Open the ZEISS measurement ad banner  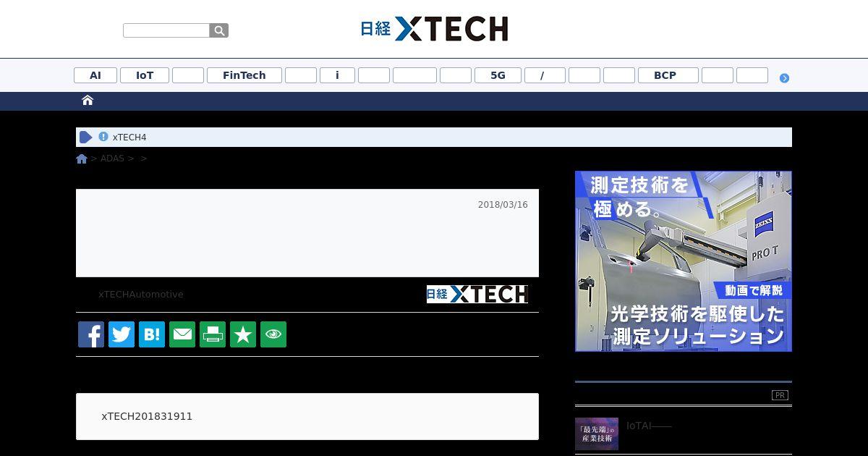(684, 261)
